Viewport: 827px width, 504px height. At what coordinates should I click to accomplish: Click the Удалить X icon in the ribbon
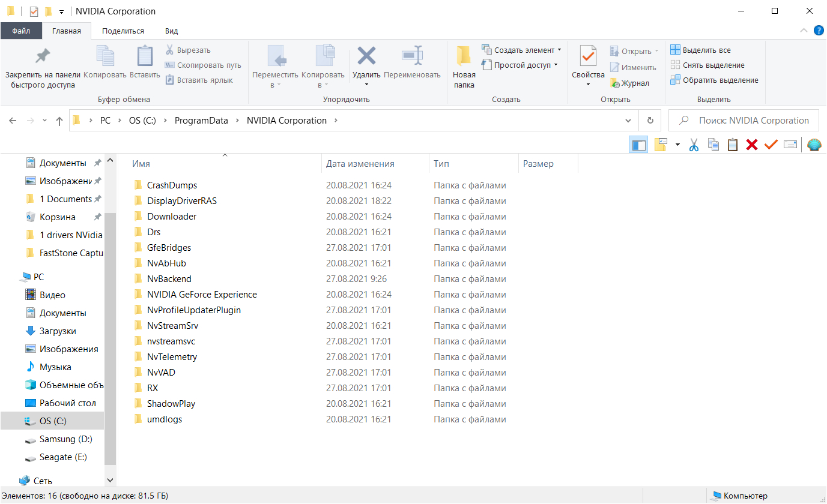point(366,56)
